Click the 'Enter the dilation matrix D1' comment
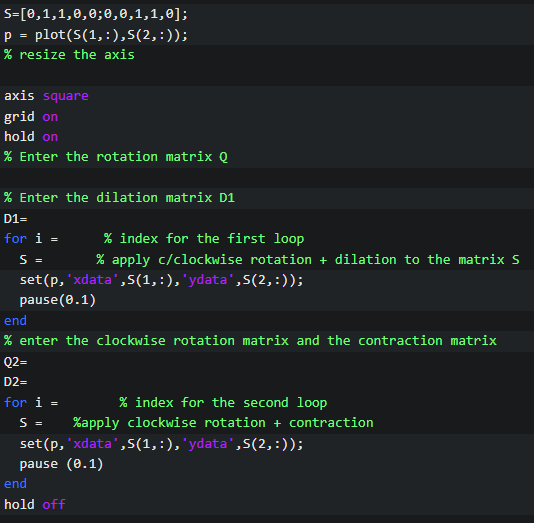This screenshot has height=523, width=534. [x=119, y=198]
